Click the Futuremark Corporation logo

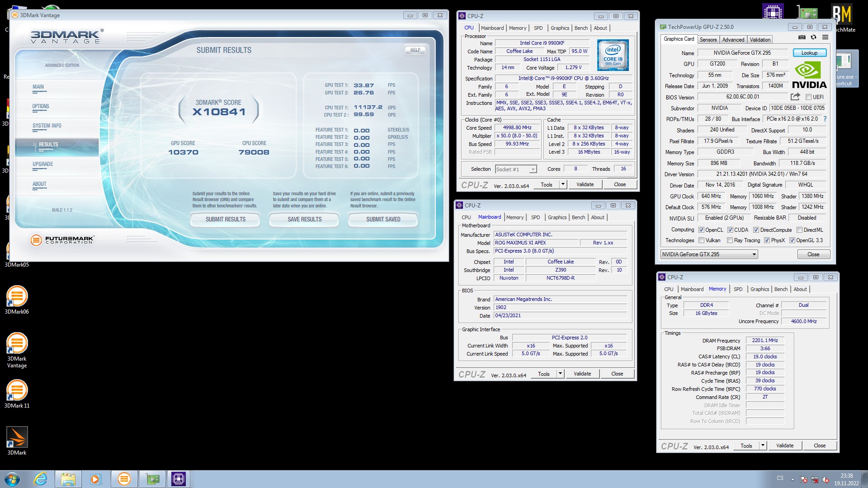[x=62, y=240]
